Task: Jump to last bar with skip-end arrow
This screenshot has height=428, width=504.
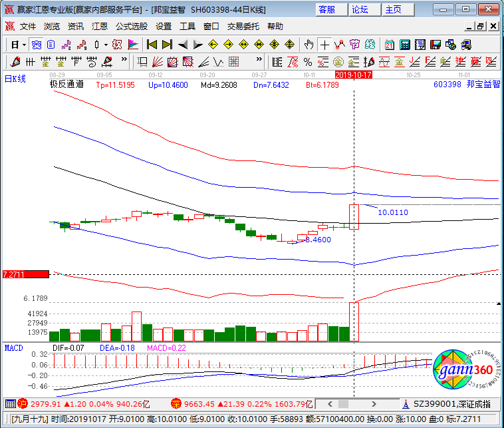Action: (167, 45)
